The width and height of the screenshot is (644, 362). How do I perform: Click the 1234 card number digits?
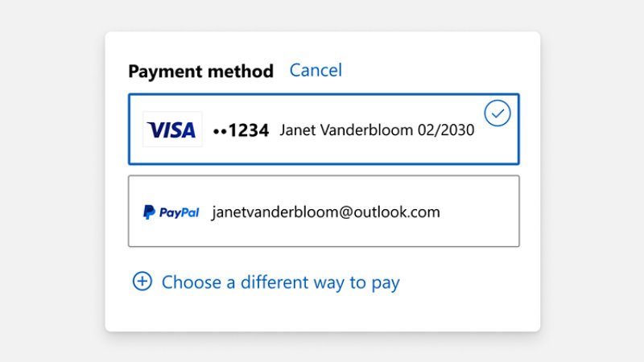point(249,130)
